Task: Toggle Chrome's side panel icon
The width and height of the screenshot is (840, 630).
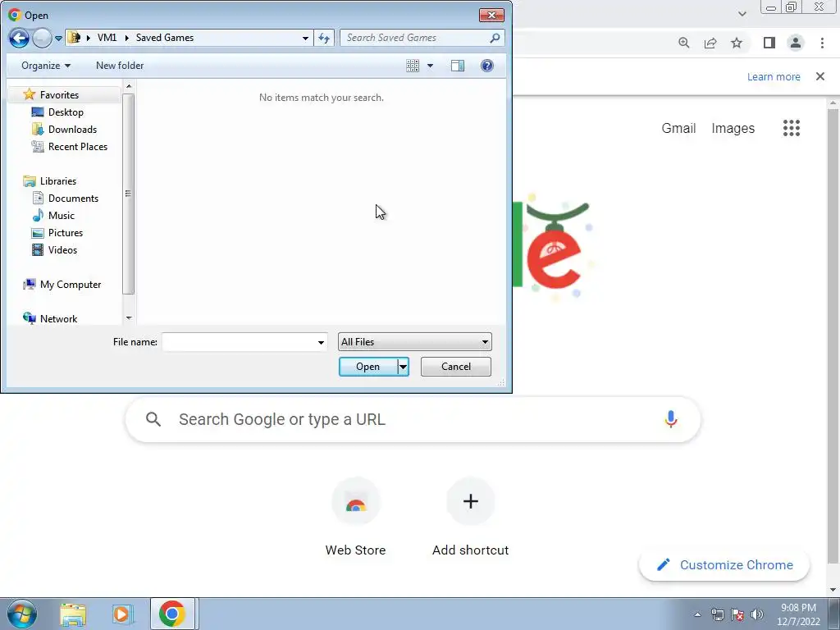Action: click(769, 43)
